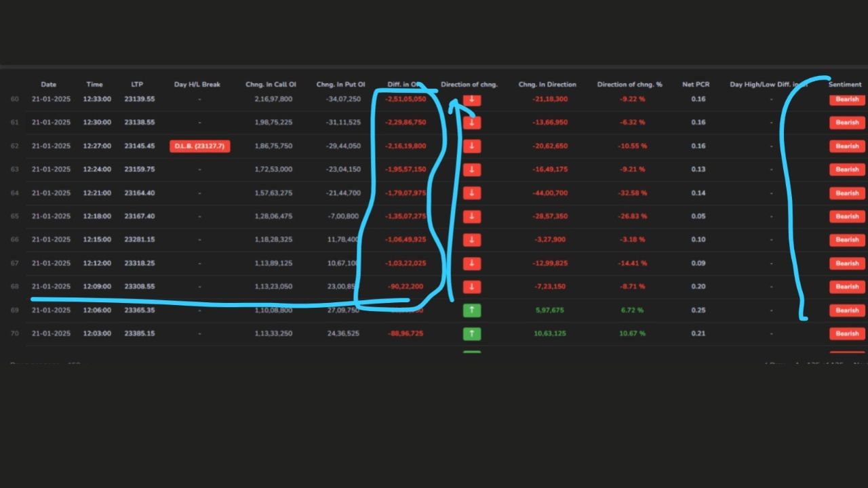Screen dimensions: 868x488
Task: Click the Bearish badge in the 12:27:00 row
Action: tap(847, 146)
